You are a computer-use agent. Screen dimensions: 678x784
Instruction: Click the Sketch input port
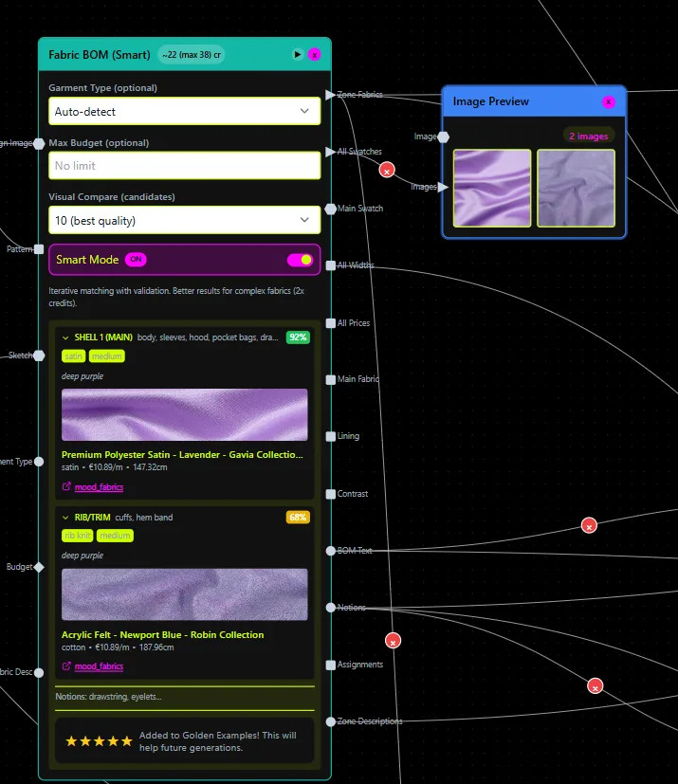tap(39, 356)
